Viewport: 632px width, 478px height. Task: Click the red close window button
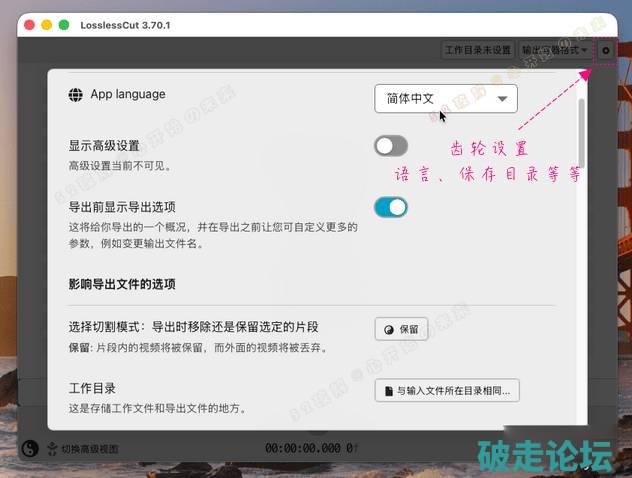[x=29, y=25]
